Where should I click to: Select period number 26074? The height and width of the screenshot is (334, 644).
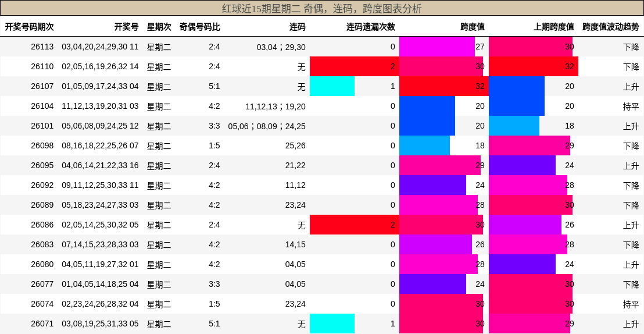[42, 304]
